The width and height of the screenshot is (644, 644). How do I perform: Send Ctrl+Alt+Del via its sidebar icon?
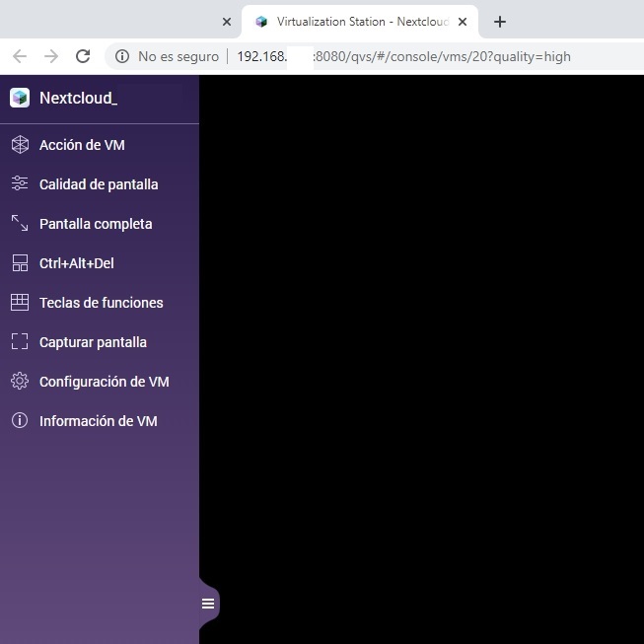(x=20, y=263)
